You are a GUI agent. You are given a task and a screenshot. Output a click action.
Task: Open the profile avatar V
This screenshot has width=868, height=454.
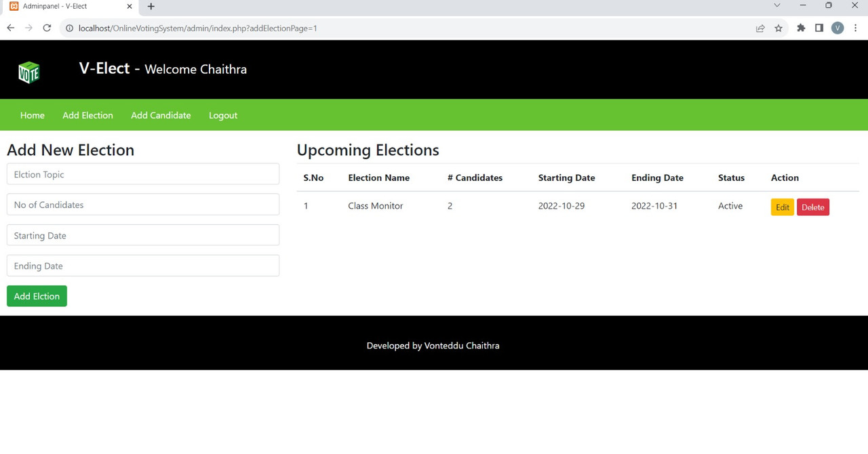click(837, 28)
